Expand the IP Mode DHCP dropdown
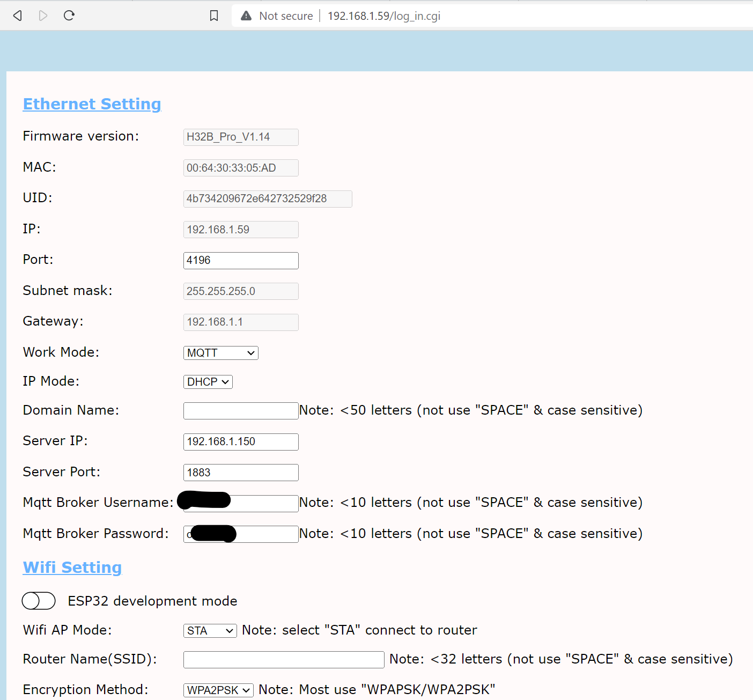Image resolution: width=753 pixels, height=700 pixels. (x=208, y=382)
